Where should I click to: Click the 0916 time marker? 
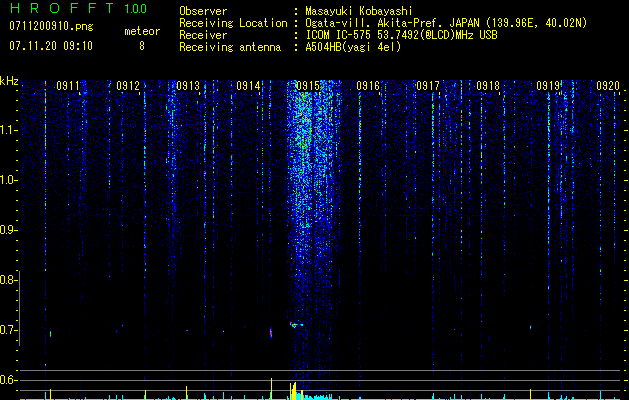[368, 85]
